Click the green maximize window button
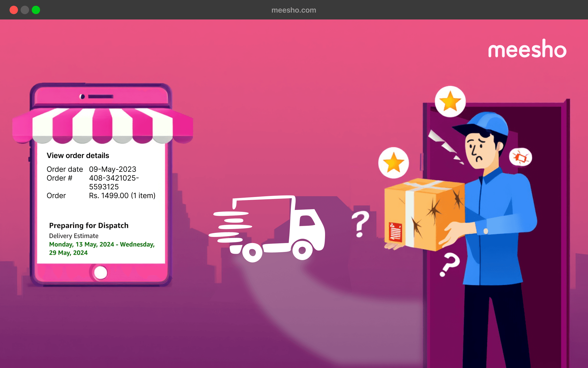The height and width of the screenshot is (368, 588). click(36, 10)
